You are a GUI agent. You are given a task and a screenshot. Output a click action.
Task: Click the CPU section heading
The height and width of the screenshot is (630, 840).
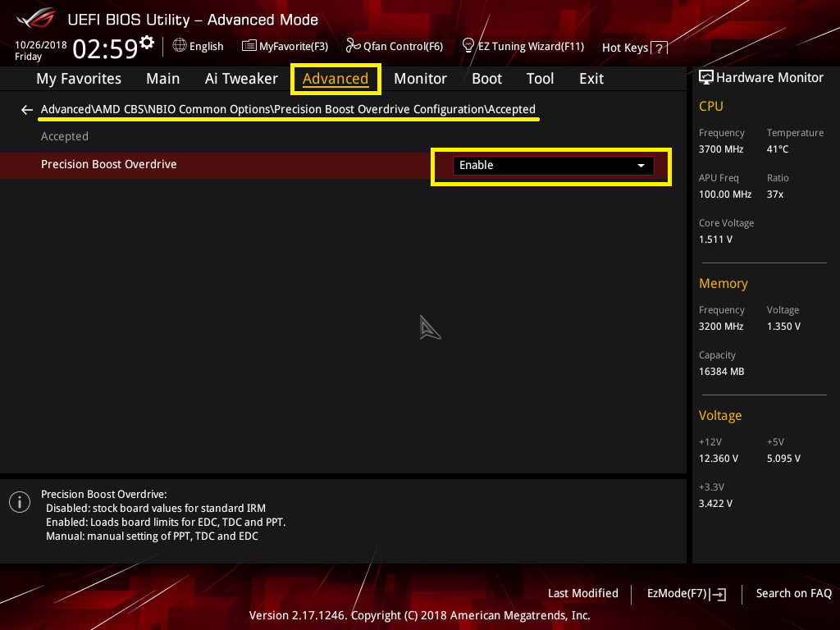click(x=711, y=107)
